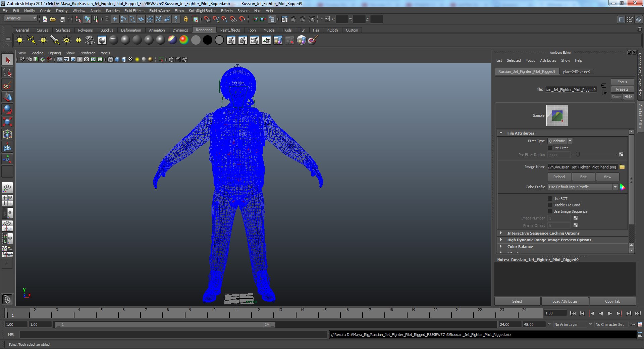The width and height of the screenshot is (644, 349).
Task: Collapse the File Attributes section
Action: (501, 133)
